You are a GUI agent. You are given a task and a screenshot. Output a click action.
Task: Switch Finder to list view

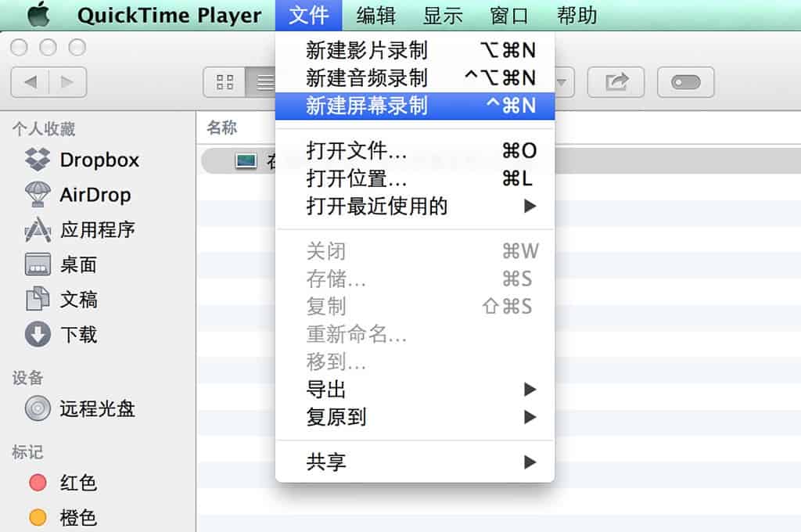pyautogui.click(x=261, y=82)
